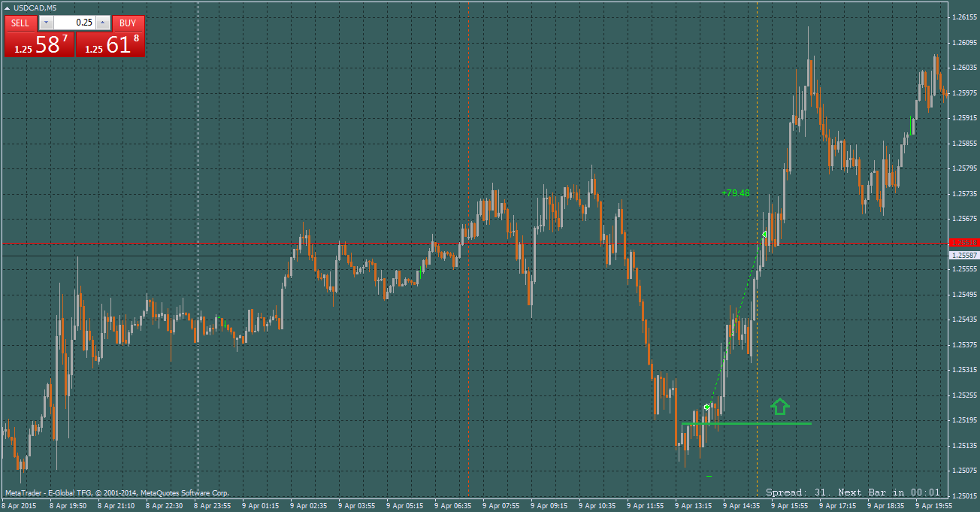Select the green horizontal line on the chart
The width and height of the screenshot is (980, 512).
pyautogui.click(x=746, y=423)
